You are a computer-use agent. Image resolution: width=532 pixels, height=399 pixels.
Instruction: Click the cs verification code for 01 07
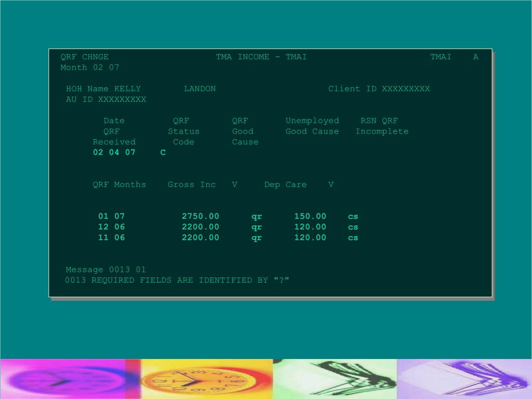pyautogui.click(x=353, y=216)
